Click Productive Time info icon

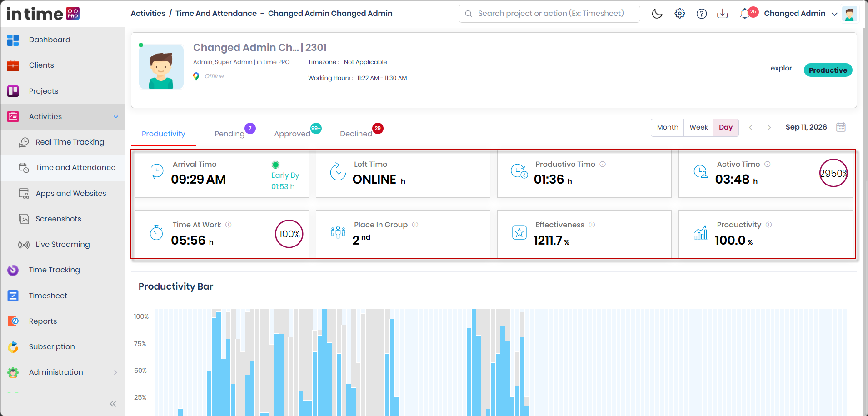point(603,164)
